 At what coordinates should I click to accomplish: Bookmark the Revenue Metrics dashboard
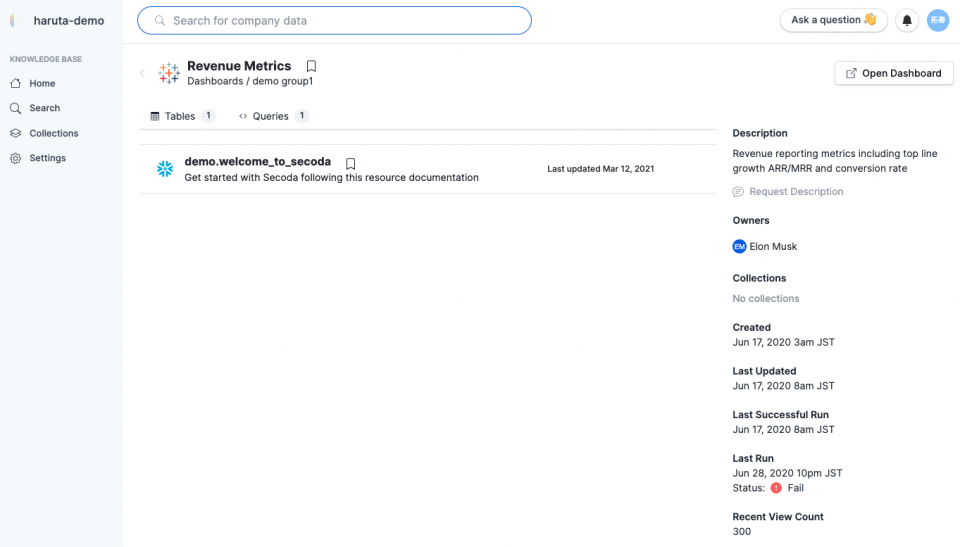(311, 66)
